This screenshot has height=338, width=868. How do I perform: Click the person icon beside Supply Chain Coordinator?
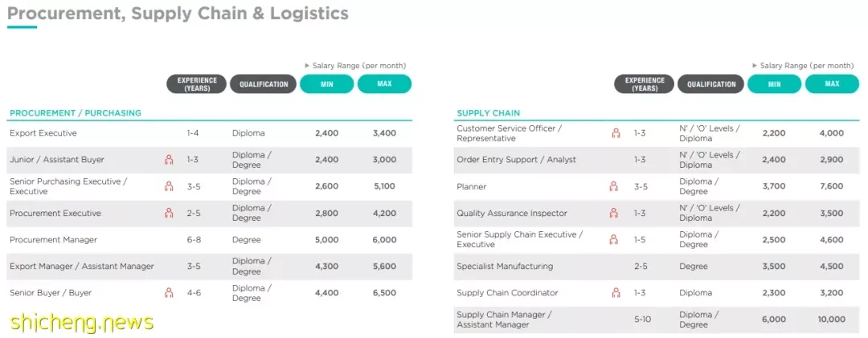click(616, 292)
